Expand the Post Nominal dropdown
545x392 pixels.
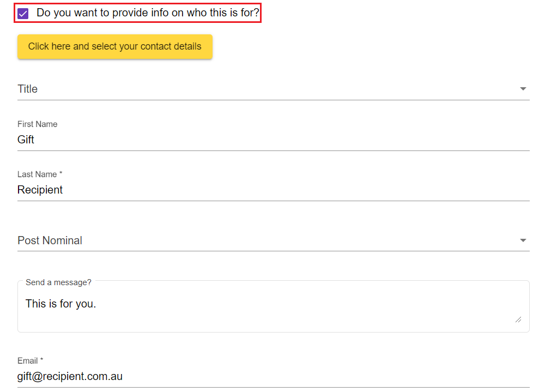pyautogui.click(x=272, y=240)
